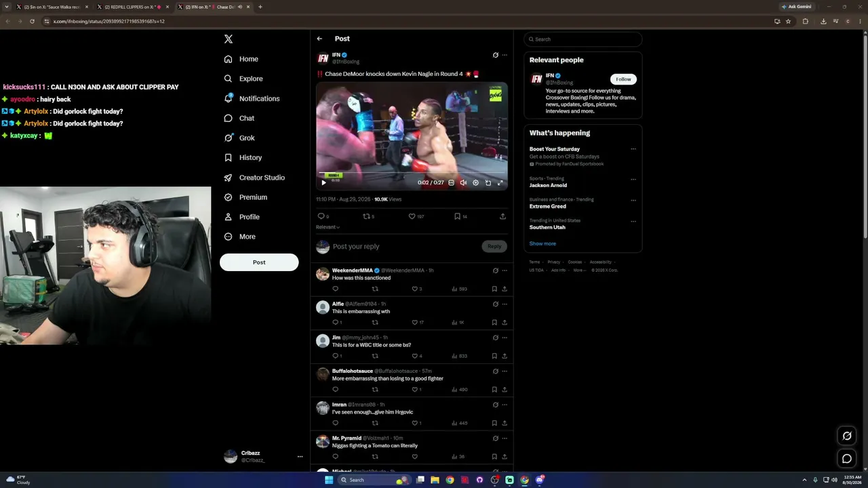This screenshot has height=488, width=868.
Task: Reload the page in the browser toolbar
Action: pos(32,21)
